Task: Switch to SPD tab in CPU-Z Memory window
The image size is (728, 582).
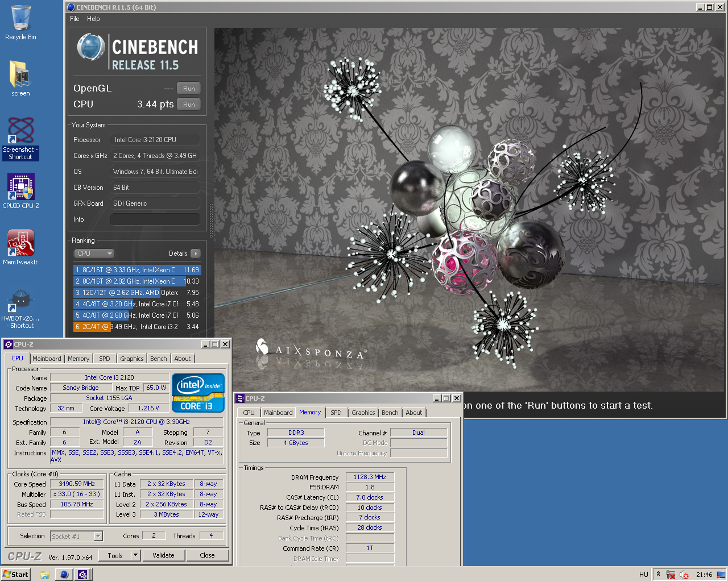Action: pos(336,413)
